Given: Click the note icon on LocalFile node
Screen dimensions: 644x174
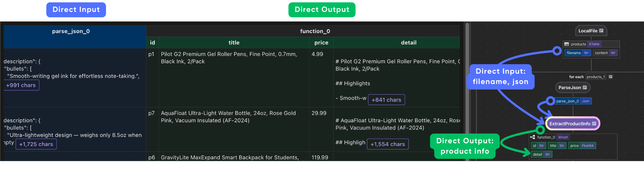Looking at the screenshot, I should (x=601, y=31).
